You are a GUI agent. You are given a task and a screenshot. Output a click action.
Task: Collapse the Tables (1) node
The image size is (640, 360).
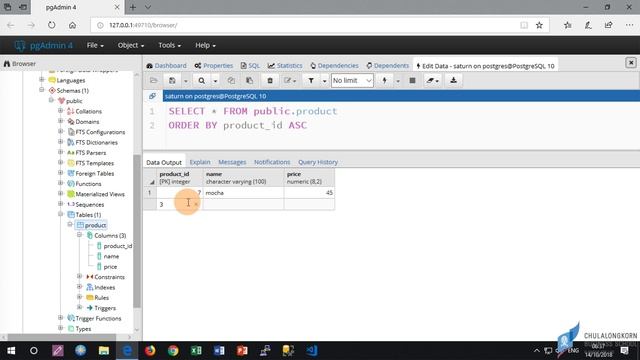(x=60, y=214)
